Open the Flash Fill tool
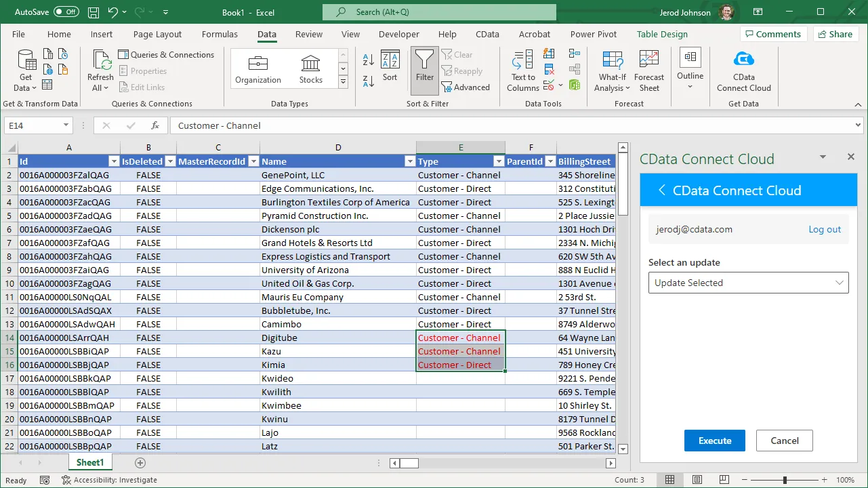868x488 pixels. [x=549, y=54]
